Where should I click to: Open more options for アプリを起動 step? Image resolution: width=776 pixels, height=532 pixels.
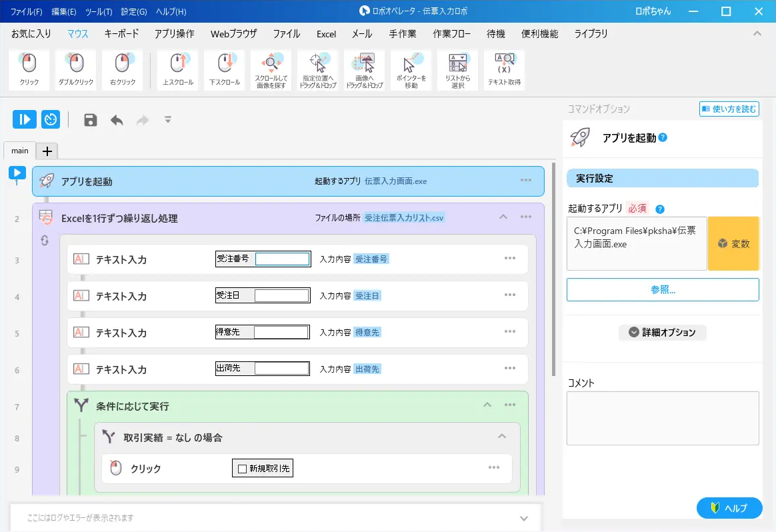[526, 180]
